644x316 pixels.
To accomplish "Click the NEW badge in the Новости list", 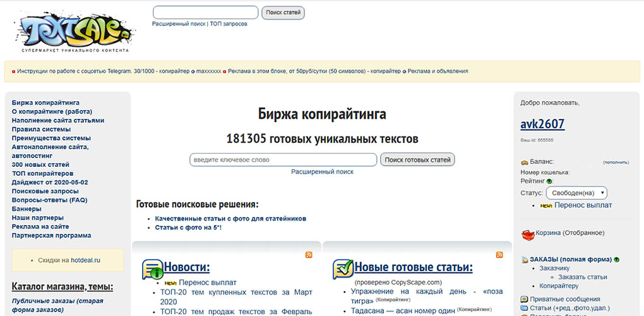I will pos(170,283).
